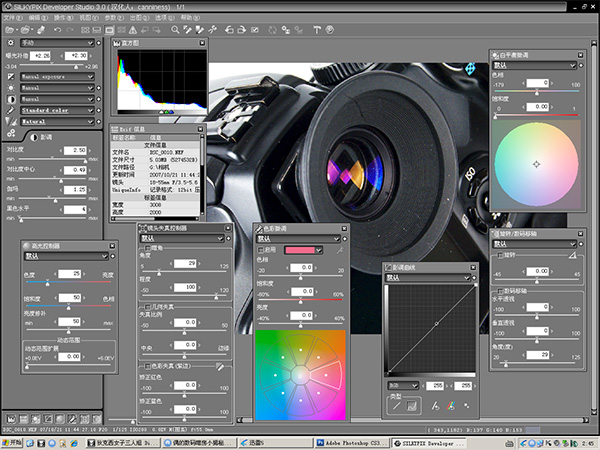Click the chromatic aberration picker icon in lens panel

(x=220, y=366)
